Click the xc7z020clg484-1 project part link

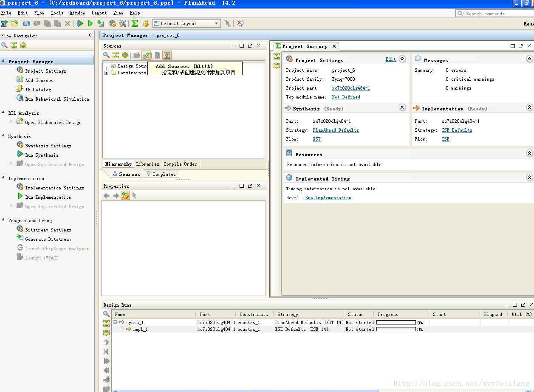pos(351,88)
